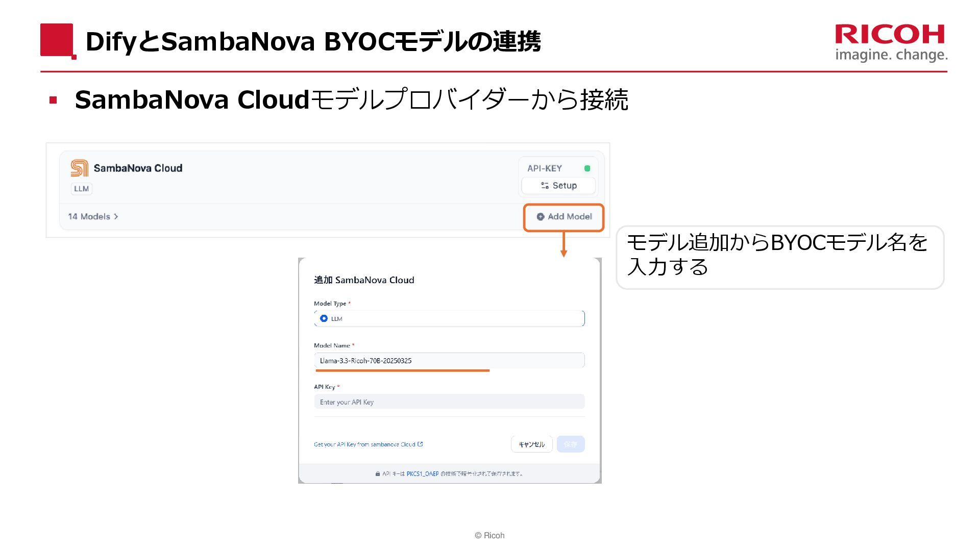Open the Get your API Key from SambaNova Cloud link
This screenshot has width=980, height=551.
click(368, 444)
